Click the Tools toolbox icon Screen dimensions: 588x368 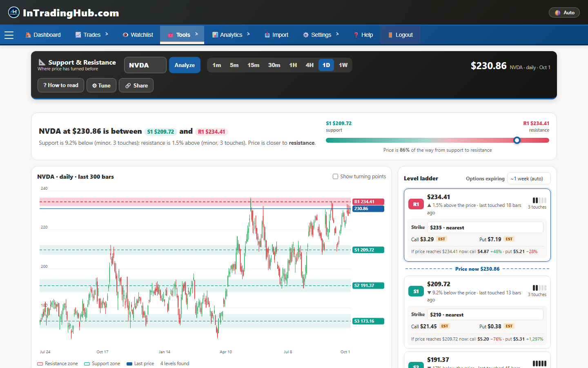pos(171,35)
